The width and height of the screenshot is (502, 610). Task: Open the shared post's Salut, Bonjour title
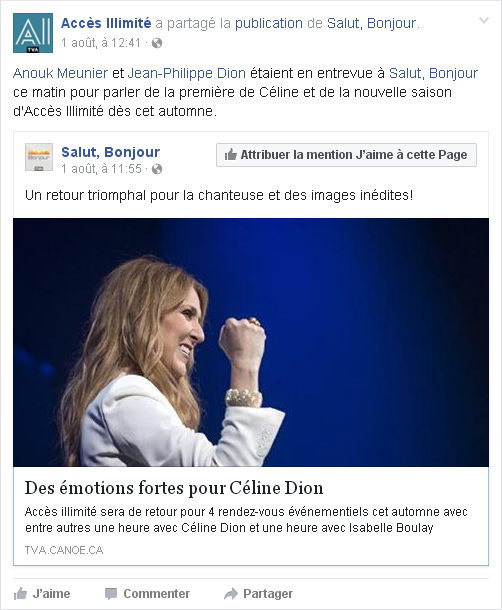coord(111,152)
